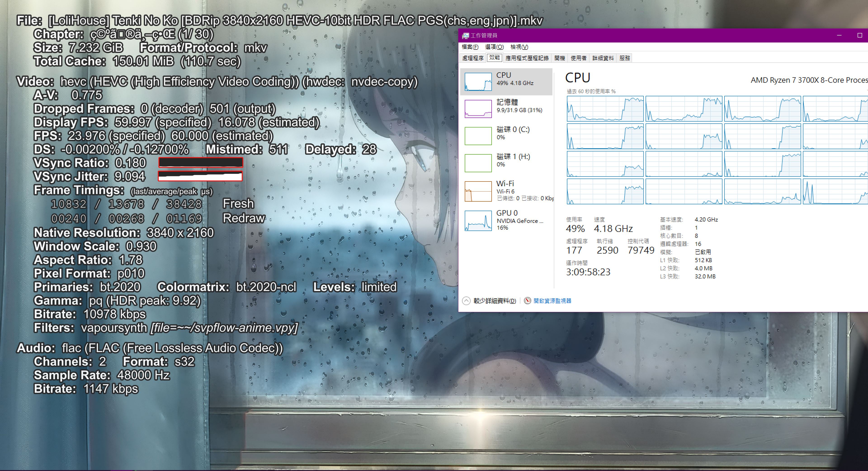Click the L3 快取 value 32.0 MB
This screenshot has height=471, width=868.
705,276
